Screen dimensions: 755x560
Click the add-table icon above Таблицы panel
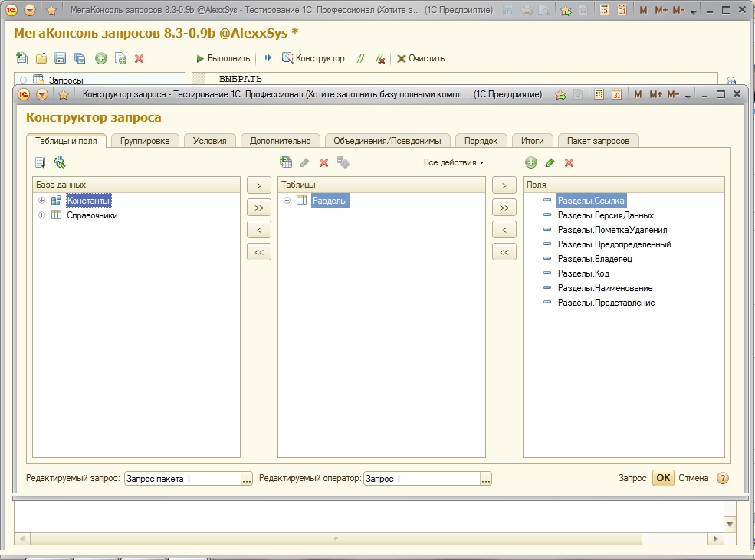(286, 162)
